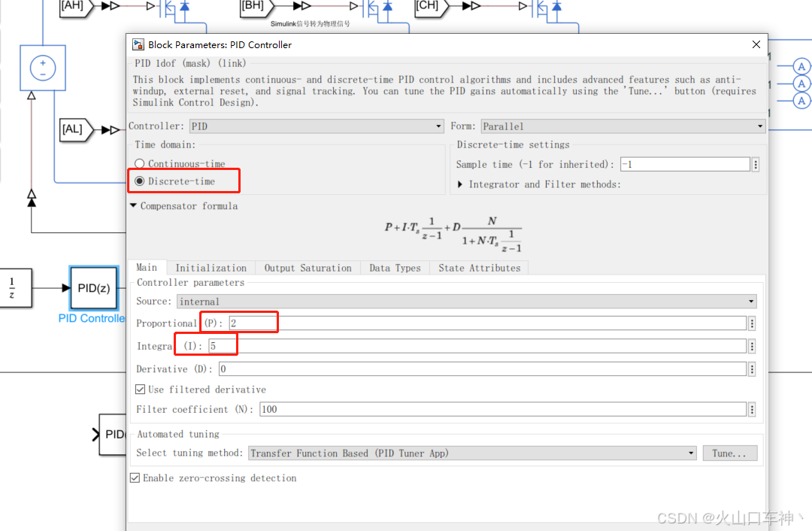Close the Block Parameters dialog

click(756, 44)
